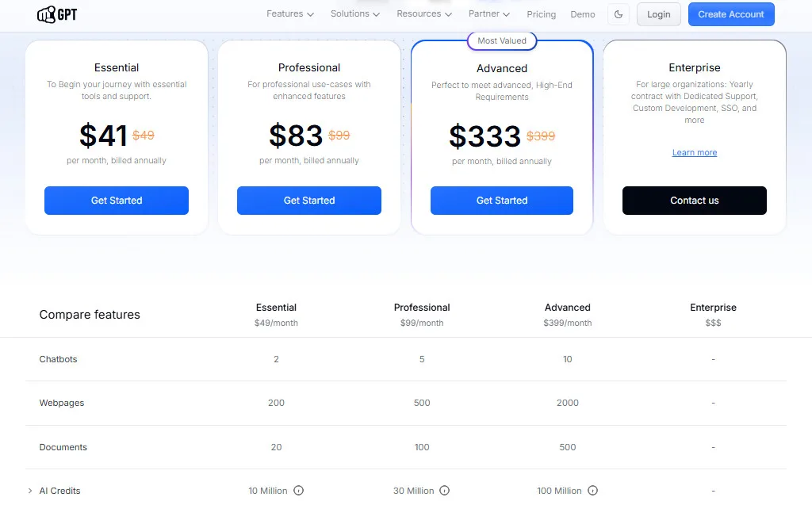This screenshot has width=812, height=505.
Task: Open tooltip icon for 100 Million AI Credits
Action: pos(591,491)
